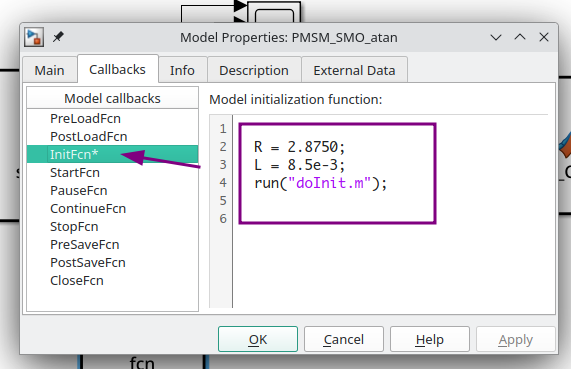Viewport: 571px width, 369px height.
Task: Open the Info tab
Action: coord(182,70)
